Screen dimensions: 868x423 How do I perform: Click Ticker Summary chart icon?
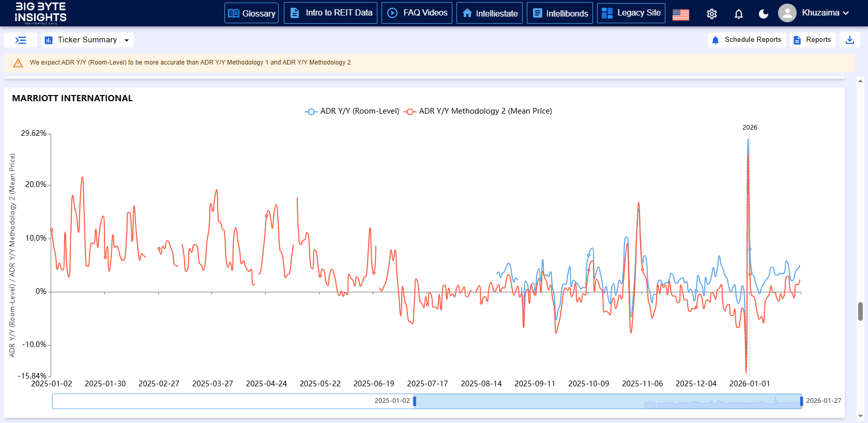pyautogui.click(x=49, y=40)
